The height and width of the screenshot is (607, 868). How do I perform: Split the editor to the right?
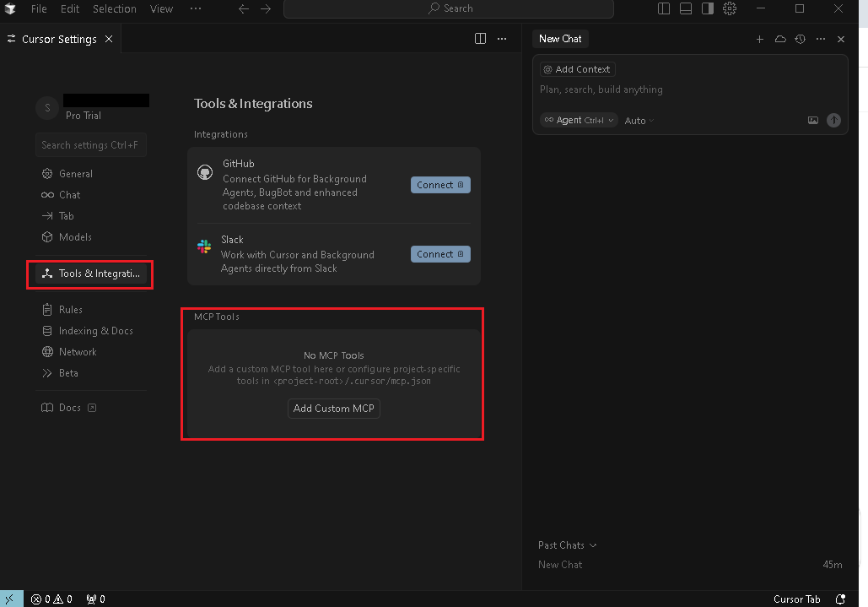[x=480, y=39]
